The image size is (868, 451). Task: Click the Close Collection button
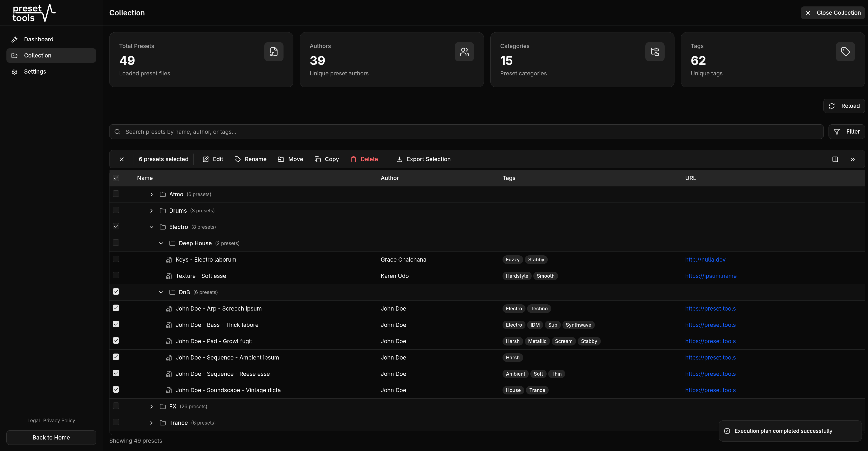tap(833, 13)
